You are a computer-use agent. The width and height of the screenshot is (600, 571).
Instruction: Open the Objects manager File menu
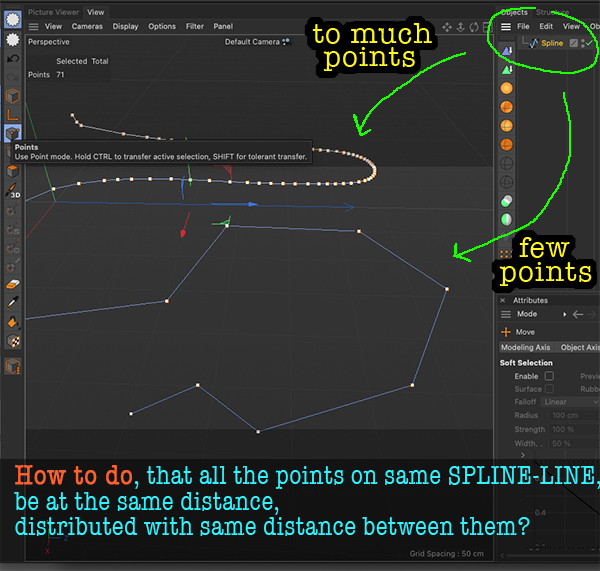523,26
